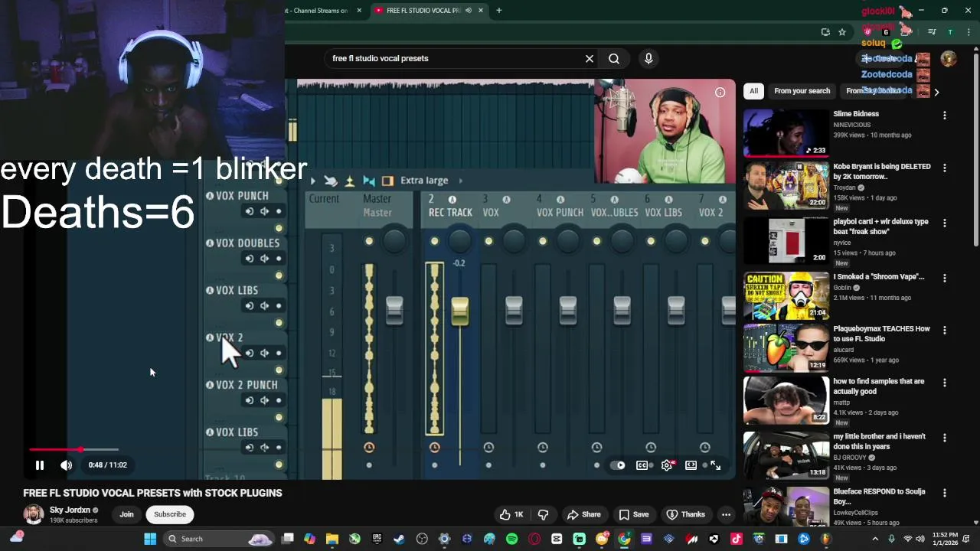980x551 pixels.
Task: Open TikTok from the taskbar
Action: coord(737,539)
